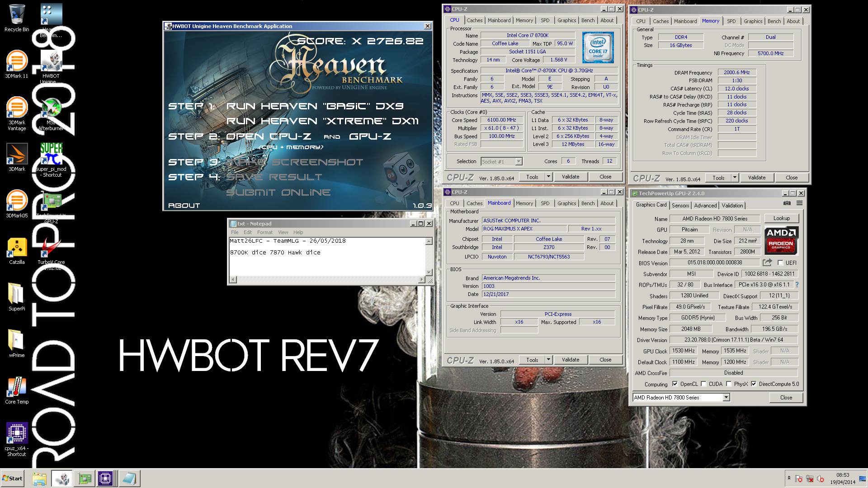Click inside the Notepad text area
868x488 pixels.
tap(327, 256)
